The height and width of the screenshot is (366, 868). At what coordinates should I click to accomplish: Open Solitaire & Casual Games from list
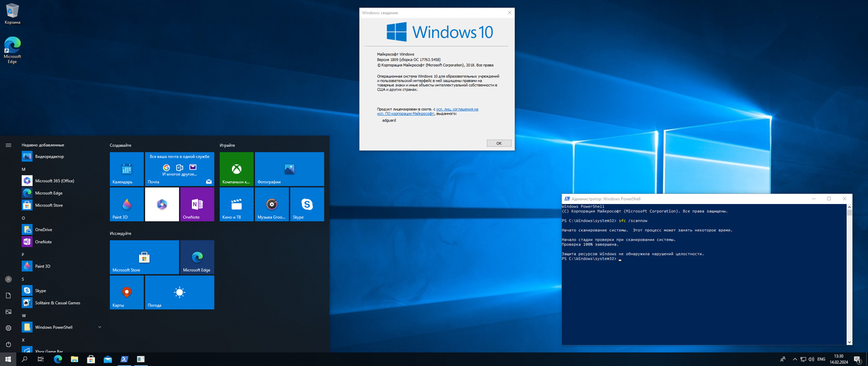pyautogui.click(x=61, y=303)
